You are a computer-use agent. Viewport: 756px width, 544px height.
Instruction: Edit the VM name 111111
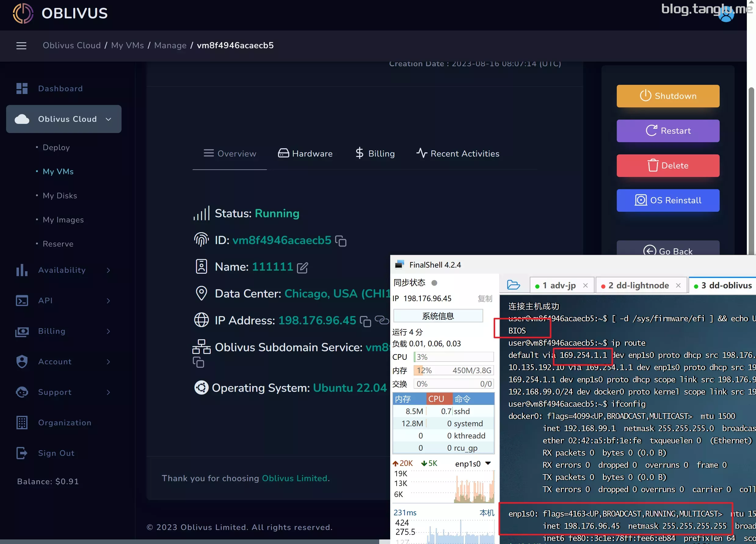(302, 268)
